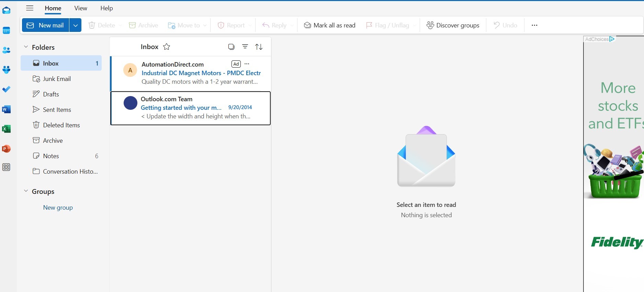The width and height of the screenshot is (644, 292).
Task: Click the Archive toolbar button
Action: coord(143,25)
